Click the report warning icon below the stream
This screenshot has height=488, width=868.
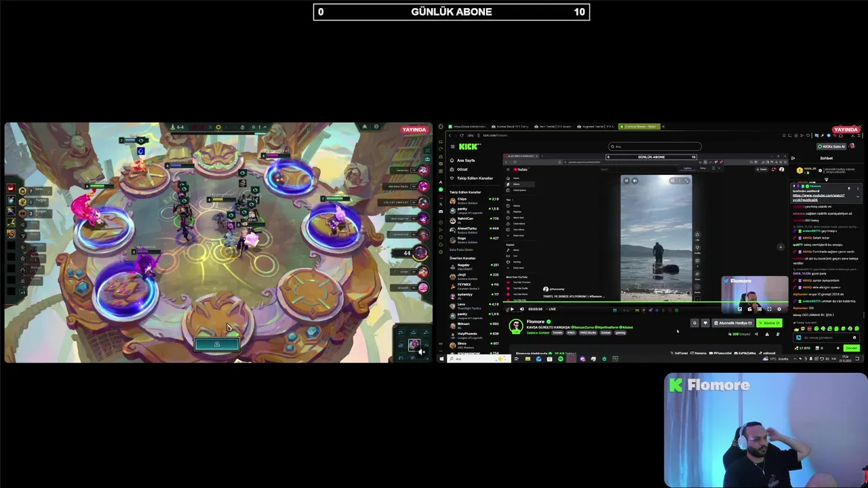click(767, 334)
